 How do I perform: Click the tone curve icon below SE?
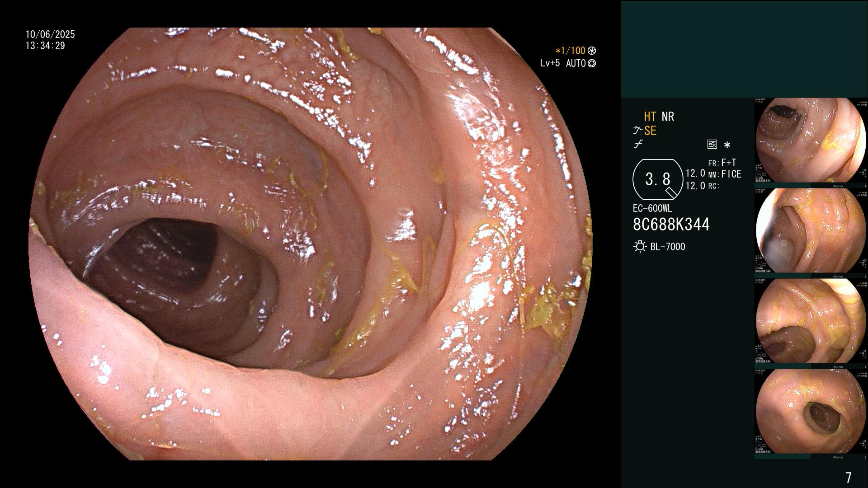[x=638, y=144]
